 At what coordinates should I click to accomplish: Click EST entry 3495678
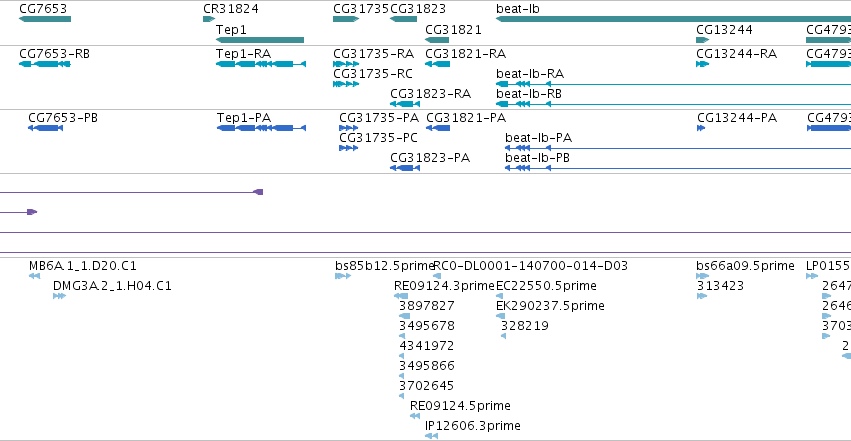(x=402, y=336)
